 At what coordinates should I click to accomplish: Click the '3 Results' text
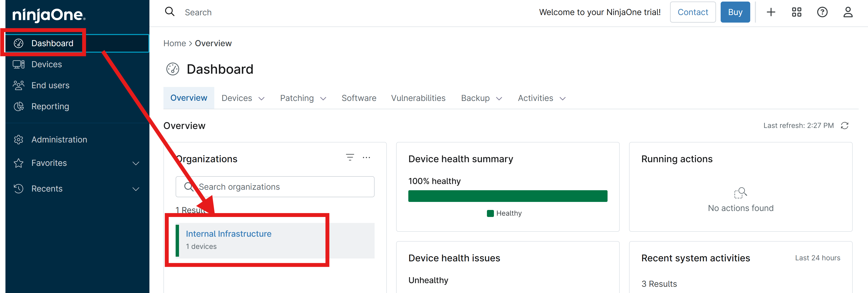[659, 284]
